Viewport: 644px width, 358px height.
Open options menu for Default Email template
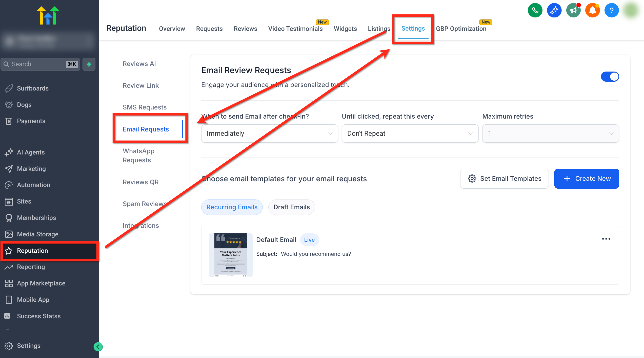pyautogui.click(x=606, y=239)
